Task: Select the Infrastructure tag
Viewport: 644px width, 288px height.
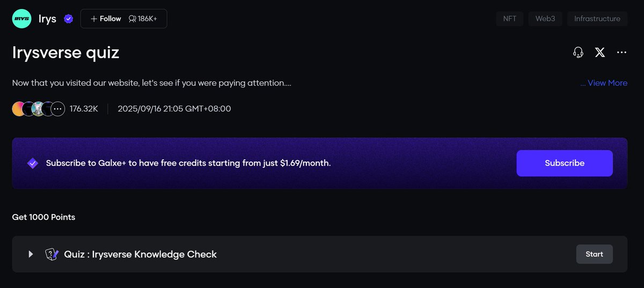Action: (597, 19)
